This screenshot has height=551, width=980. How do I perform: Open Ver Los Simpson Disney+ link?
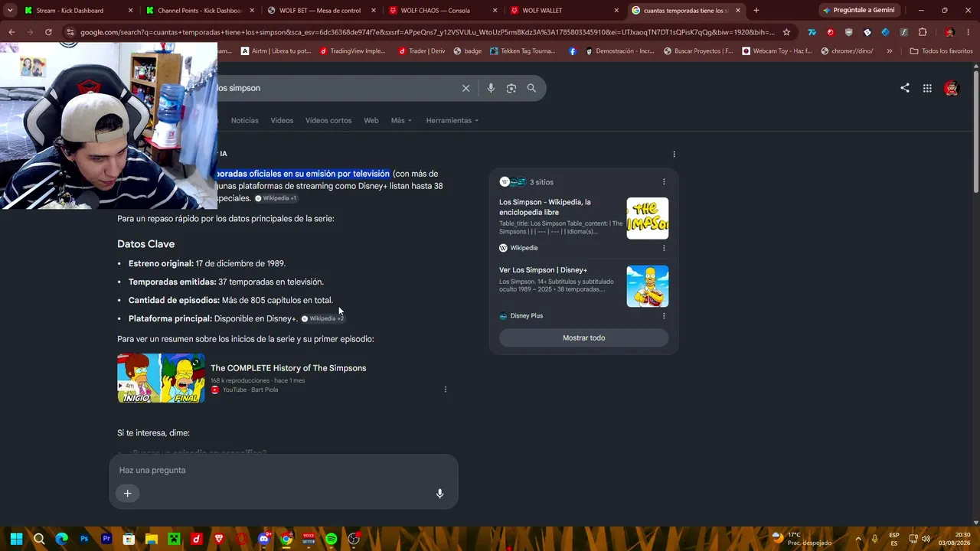point(543,270)
